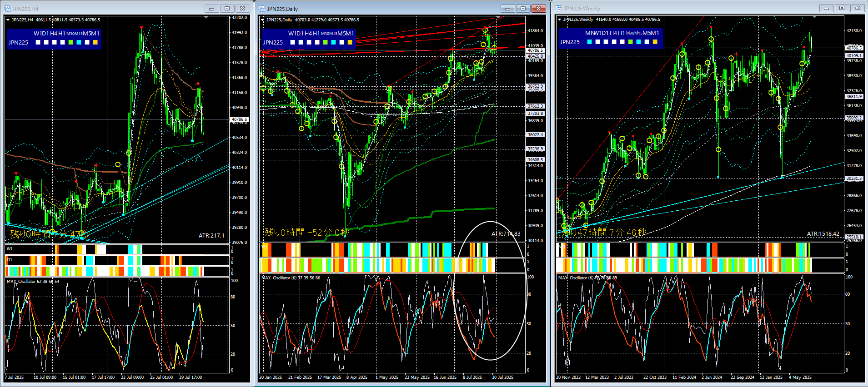Viewport: 868px width, 387px height.
Task: Maximize the JPN225,Daily chart window
Action: (523, 9)
